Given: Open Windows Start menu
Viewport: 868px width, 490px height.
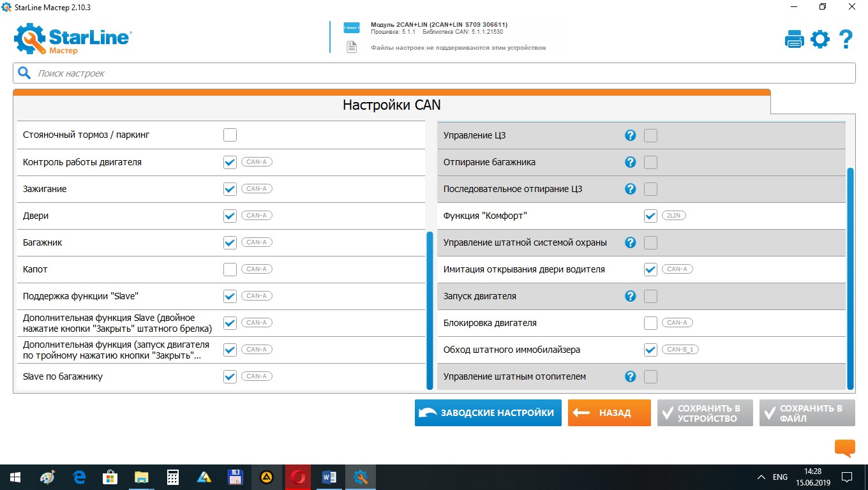Looking at the screenshot, I should pyautogui.click(x=15, y=477).
